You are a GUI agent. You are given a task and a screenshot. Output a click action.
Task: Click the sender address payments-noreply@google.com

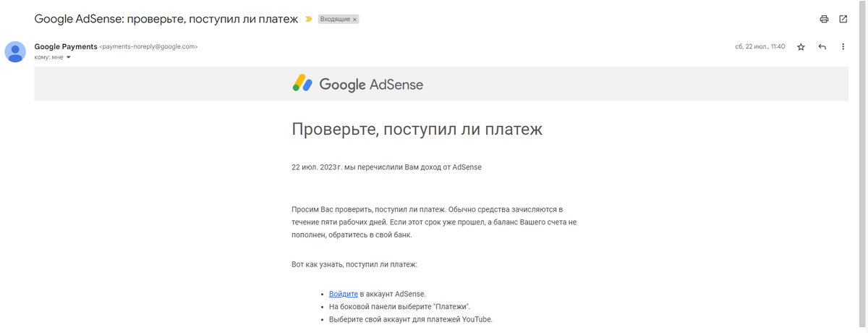click(x=148, y=46)
